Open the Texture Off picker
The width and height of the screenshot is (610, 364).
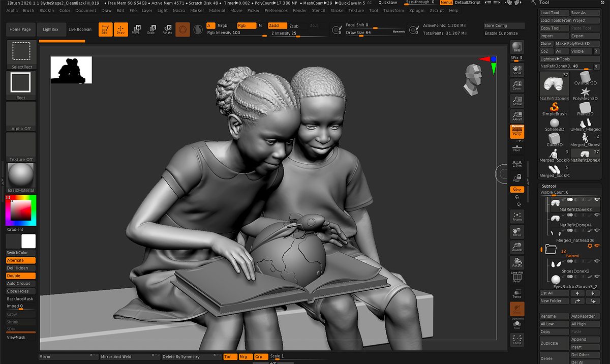21,147
